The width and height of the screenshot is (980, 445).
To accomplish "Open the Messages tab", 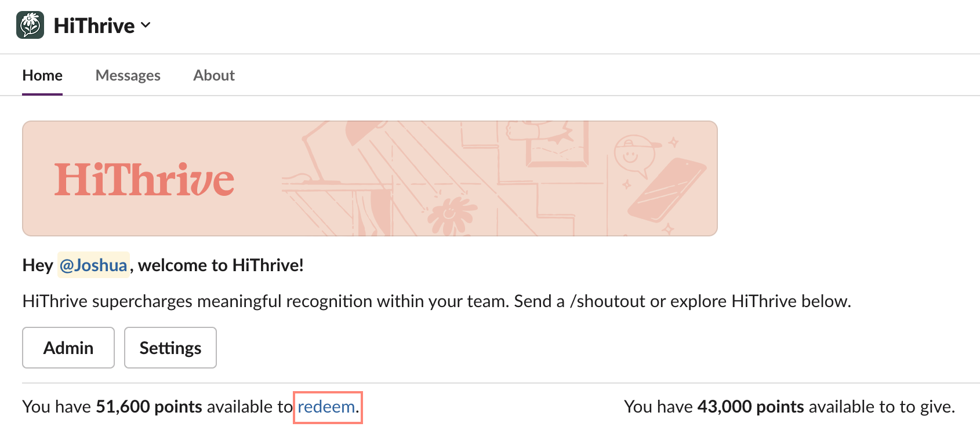I will (x=128, y=75).
